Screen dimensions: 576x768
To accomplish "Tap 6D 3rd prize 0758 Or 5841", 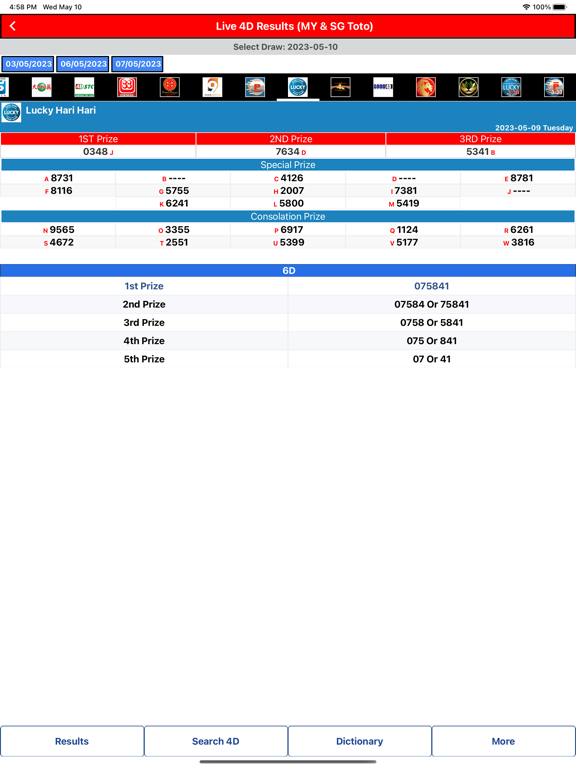I will (x=432, y=322).
